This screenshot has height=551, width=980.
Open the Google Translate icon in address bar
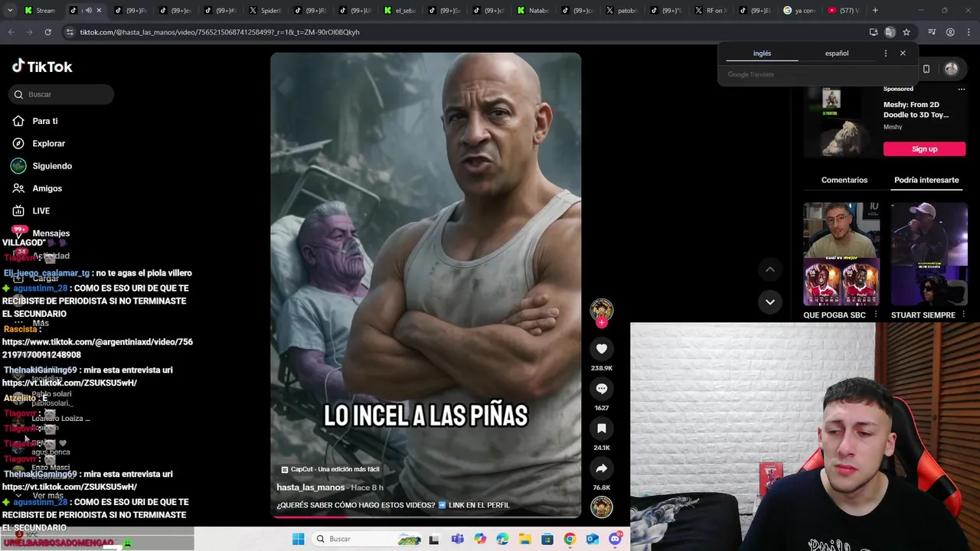point(890,32)
